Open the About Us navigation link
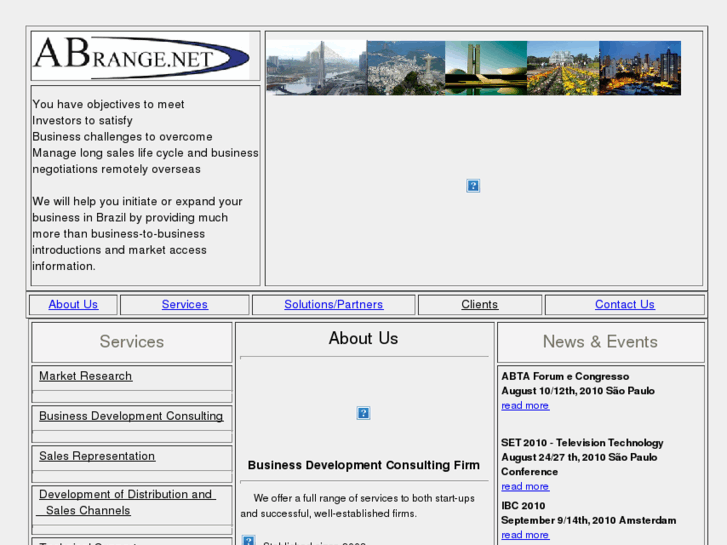 point(73,304)
